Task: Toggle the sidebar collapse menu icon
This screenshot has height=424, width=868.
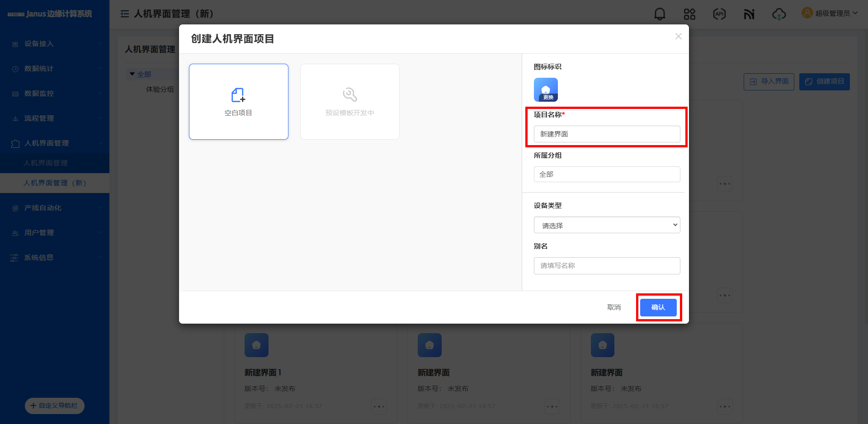Action: coord(125,14)
